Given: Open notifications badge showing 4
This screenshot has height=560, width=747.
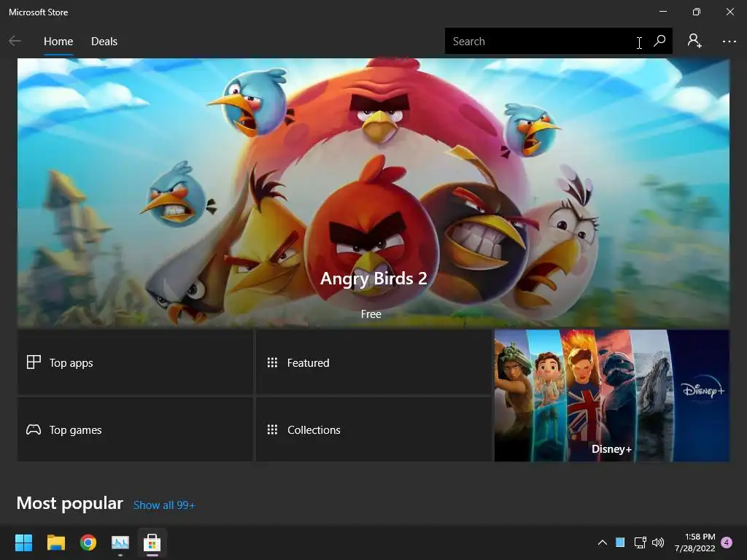Looking at the screenshot, I should coord(727,542).
